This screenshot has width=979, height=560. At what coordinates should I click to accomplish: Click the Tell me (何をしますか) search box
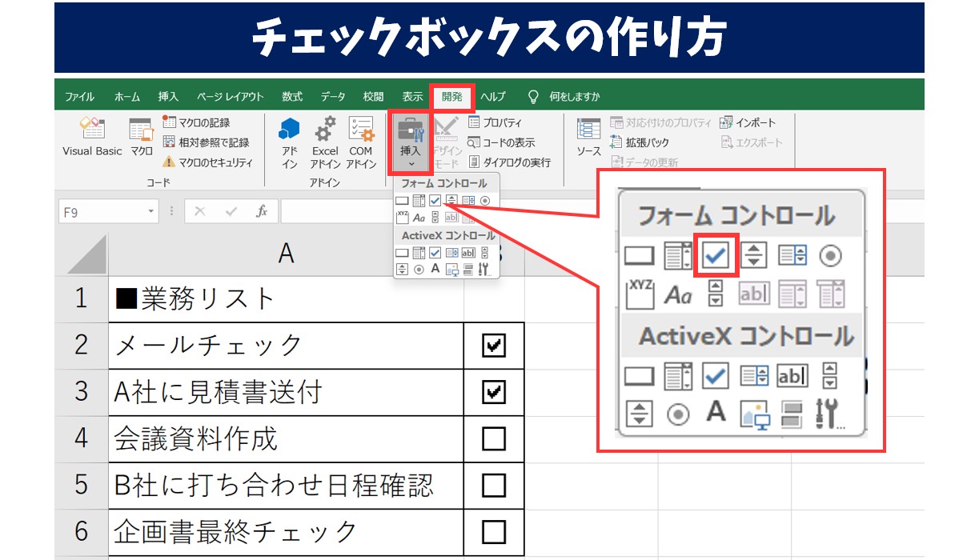pyautogui.click(x=574, y=97)
